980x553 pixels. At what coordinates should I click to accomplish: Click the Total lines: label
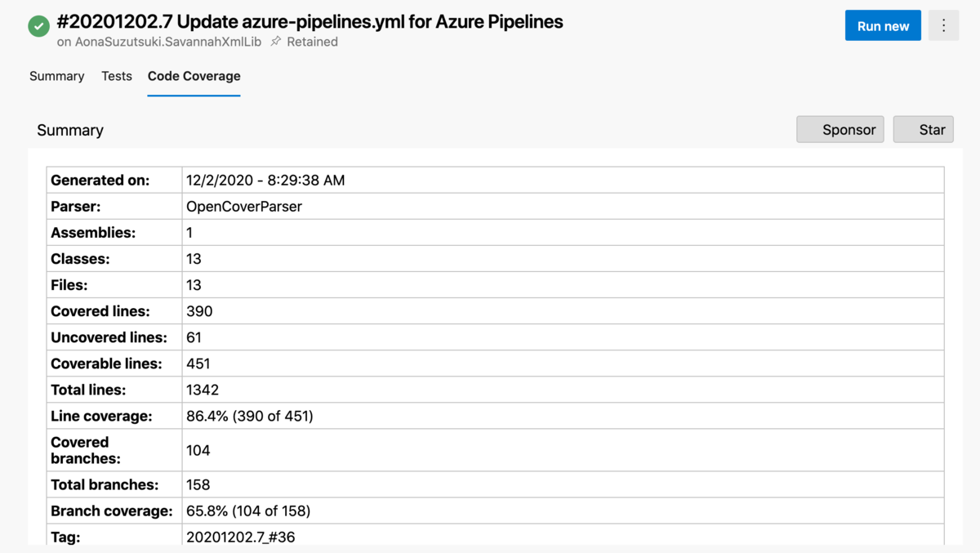click(88, 390)
